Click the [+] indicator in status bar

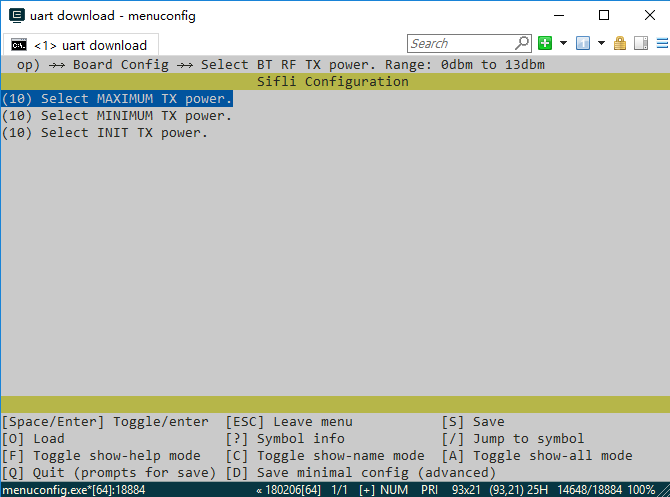366,490
